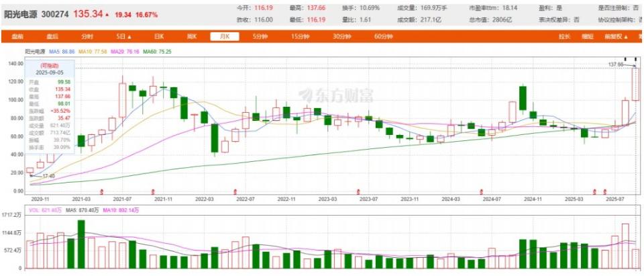Switch to the 30分钟 chart
644x276 pixels.
click(x=341, y=37)
